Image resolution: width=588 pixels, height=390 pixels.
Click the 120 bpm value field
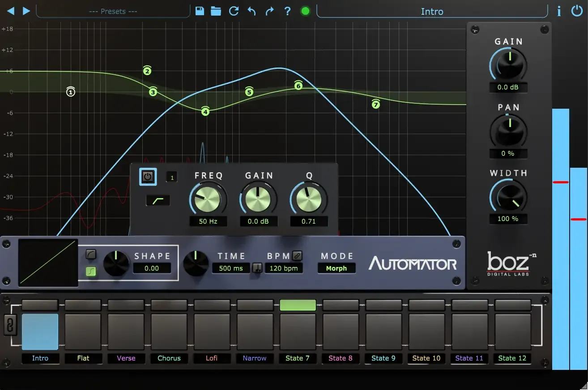(284, 268)
